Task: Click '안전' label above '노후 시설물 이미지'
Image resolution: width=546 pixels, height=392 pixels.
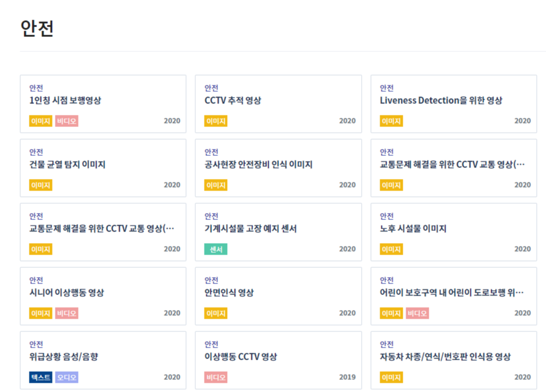Action: [x=387, y=216]
